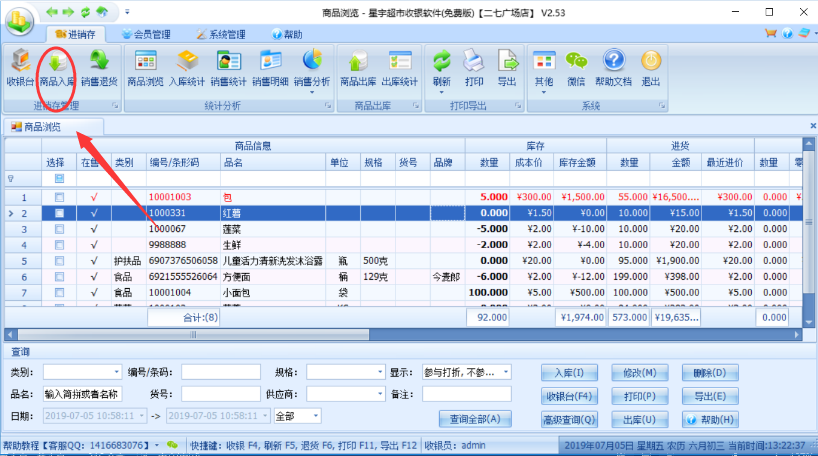Click the horizontal scrollbar thumb
Image resolution: width=818 pixels, height=456 pixels.
tap(193, 334)
